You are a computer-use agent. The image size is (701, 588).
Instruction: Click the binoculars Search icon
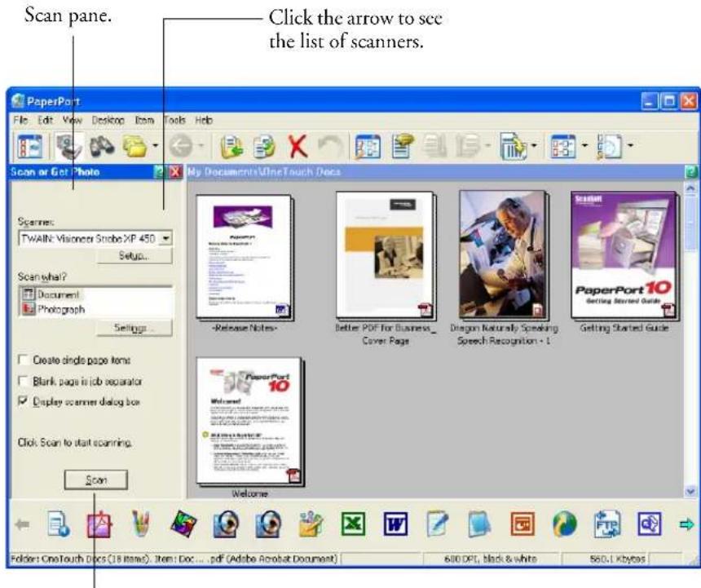103,146
